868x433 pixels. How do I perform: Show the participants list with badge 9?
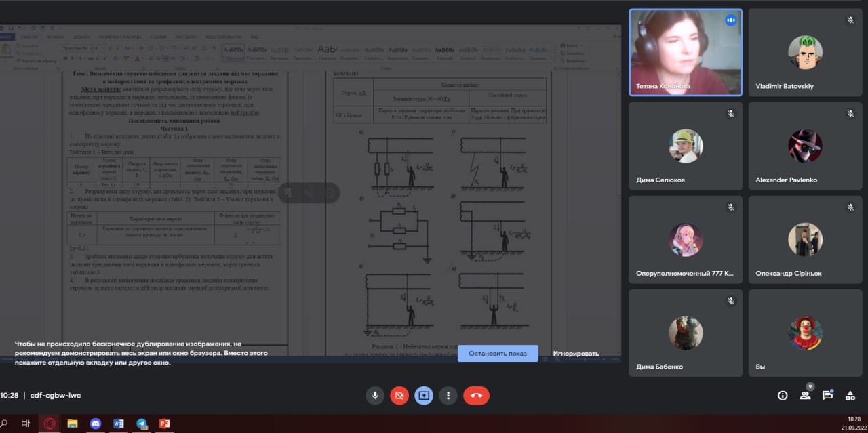(805, 394)
